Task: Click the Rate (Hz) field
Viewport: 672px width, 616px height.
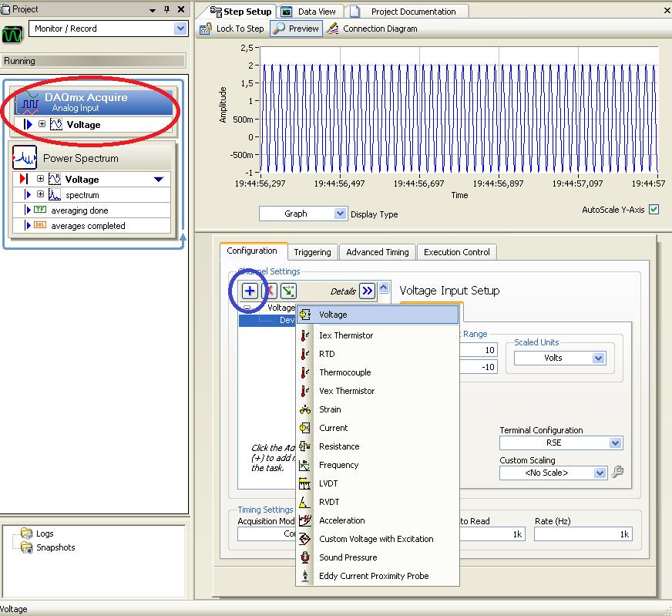Action: [x=583, y=534]
